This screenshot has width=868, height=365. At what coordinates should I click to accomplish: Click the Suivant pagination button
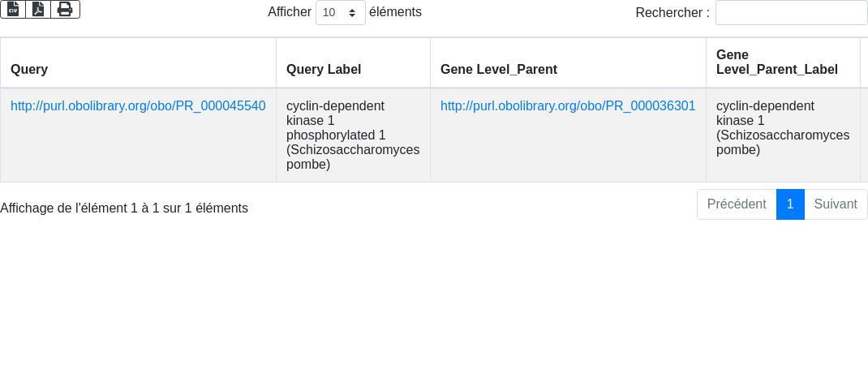[836, 204]
